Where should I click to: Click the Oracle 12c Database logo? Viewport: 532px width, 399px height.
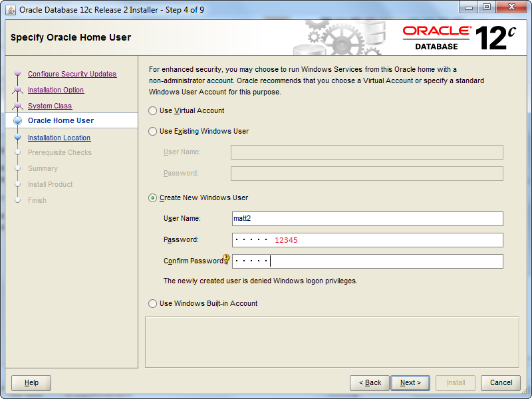pyautogui.click(x=460, y=38)
